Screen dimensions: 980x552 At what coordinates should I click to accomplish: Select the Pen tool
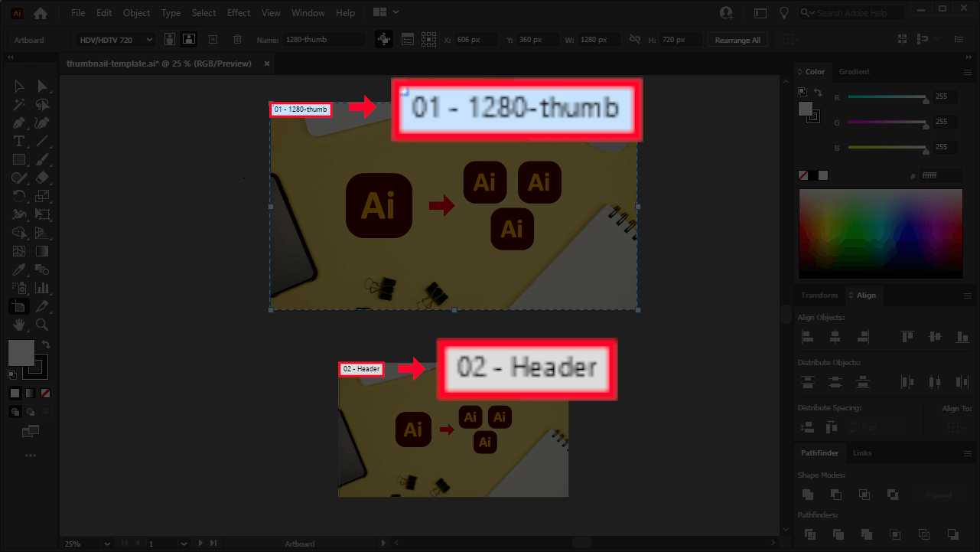coord(19,122)
